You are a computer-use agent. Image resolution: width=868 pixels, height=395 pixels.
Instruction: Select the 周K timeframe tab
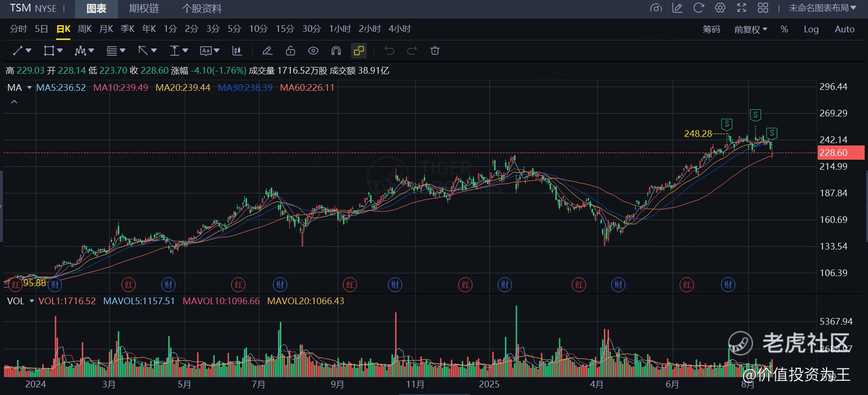coord(85,29)
